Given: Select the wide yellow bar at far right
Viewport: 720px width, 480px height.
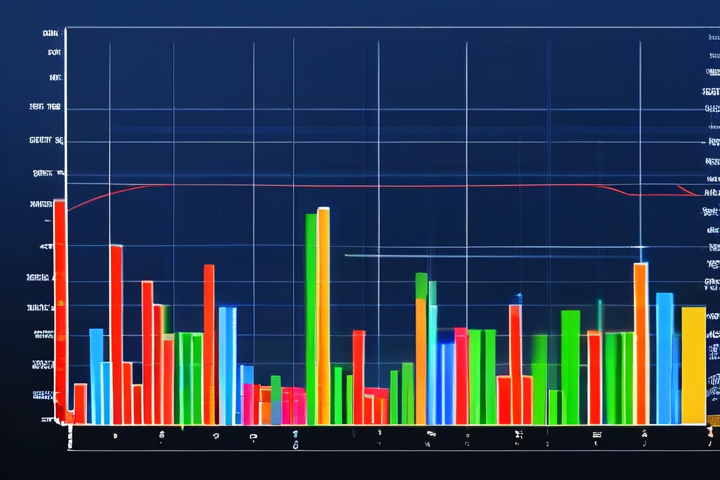Looking at the screenshot, I should coord(693,365).
